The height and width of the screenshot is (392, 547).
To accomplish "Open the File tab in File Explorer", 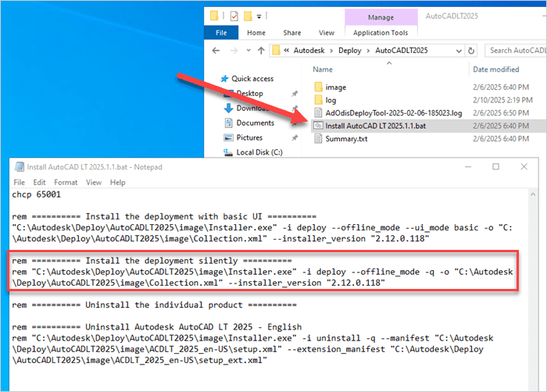I will [x=221, y=33].
